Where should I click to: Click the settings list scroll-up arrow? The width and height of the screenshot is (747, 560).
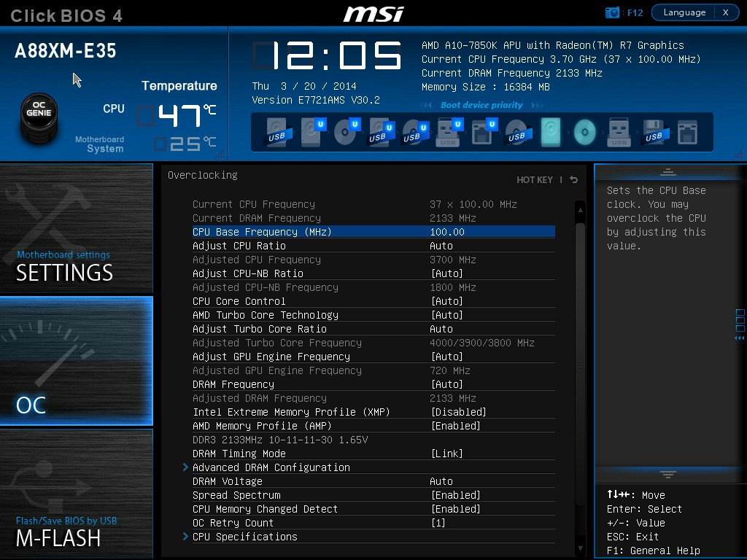[x=580, y=209]
